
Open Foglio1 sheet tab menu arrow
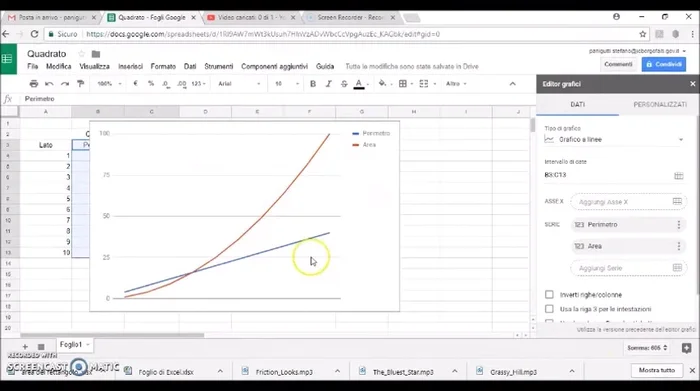(x=88, y=345)
